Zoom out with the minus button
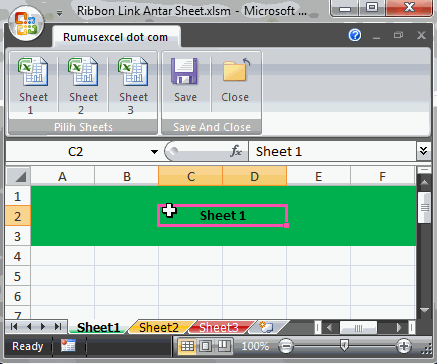Viewport: 437px width, 364px height. (x=286, y=346)
